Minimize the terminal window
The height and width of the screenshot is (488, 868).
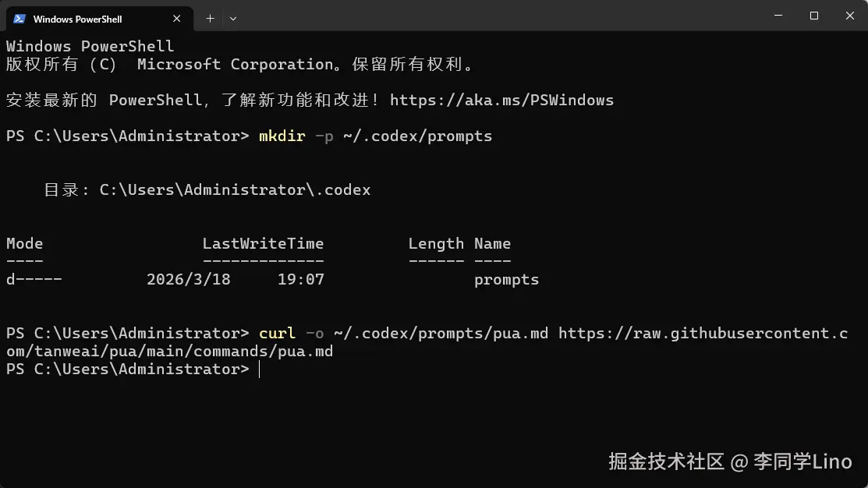(x=778, y=16)
